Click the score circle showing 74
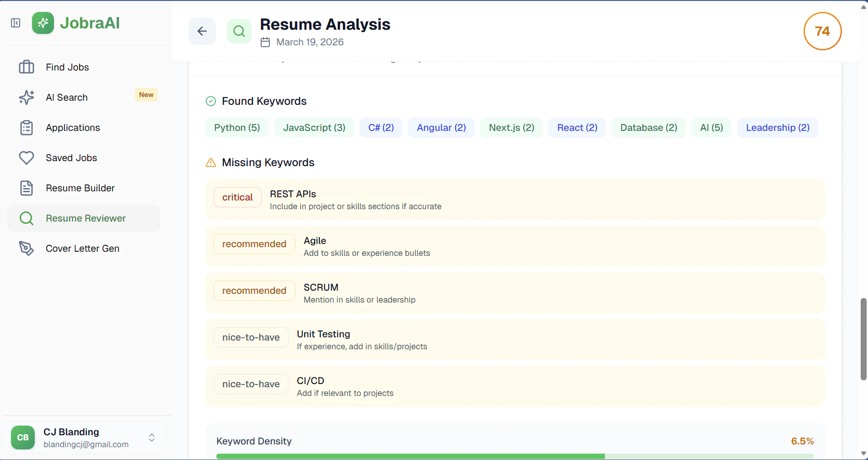 822,31
